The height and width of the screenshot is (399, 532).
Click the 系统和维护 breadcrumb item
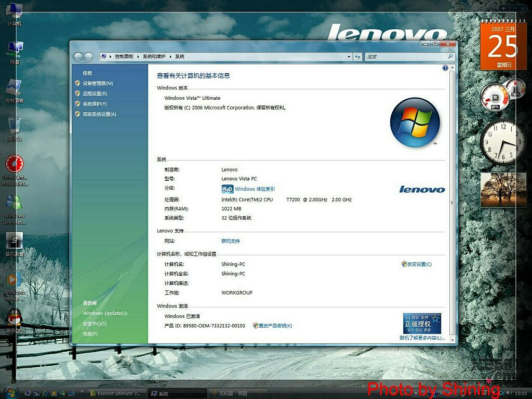tap(154, 57)
